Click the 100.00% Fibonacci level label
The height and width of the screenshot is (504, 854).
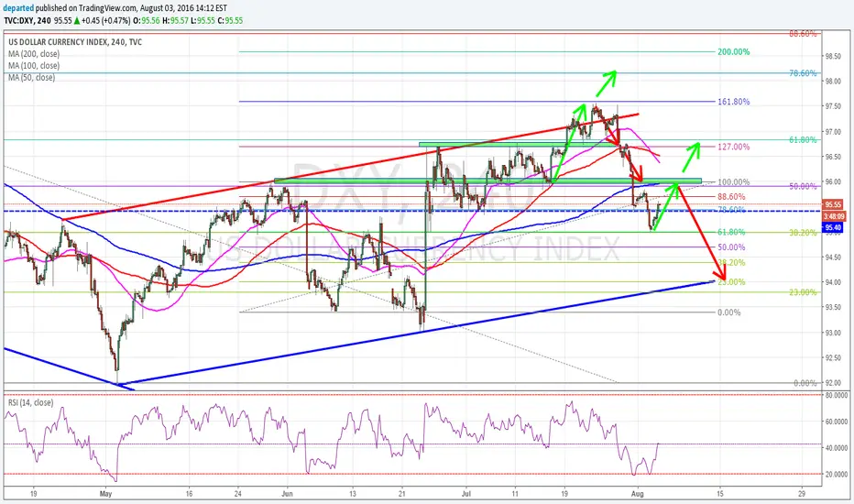pyautogui.click(x=733, y=182)
